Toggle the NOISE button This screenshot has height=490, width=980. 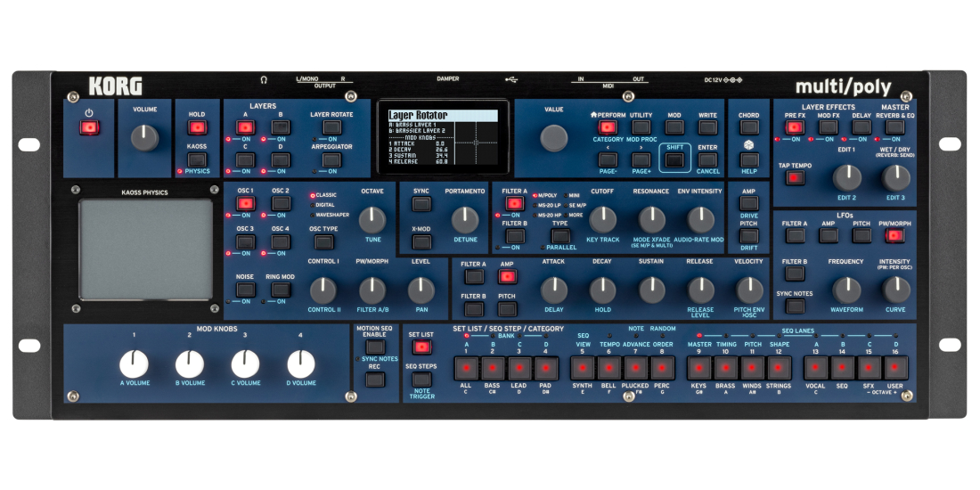(x=245, y=290)
